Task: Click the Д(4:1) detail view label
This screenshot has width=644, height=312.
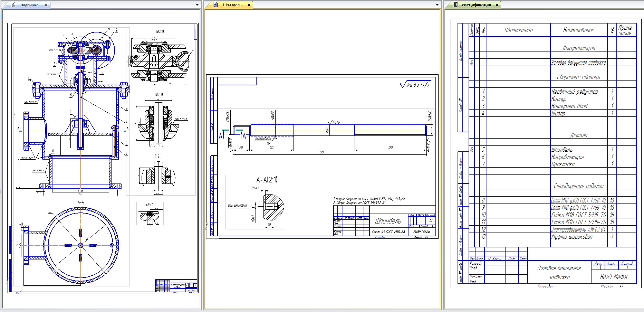Action: 150,204
